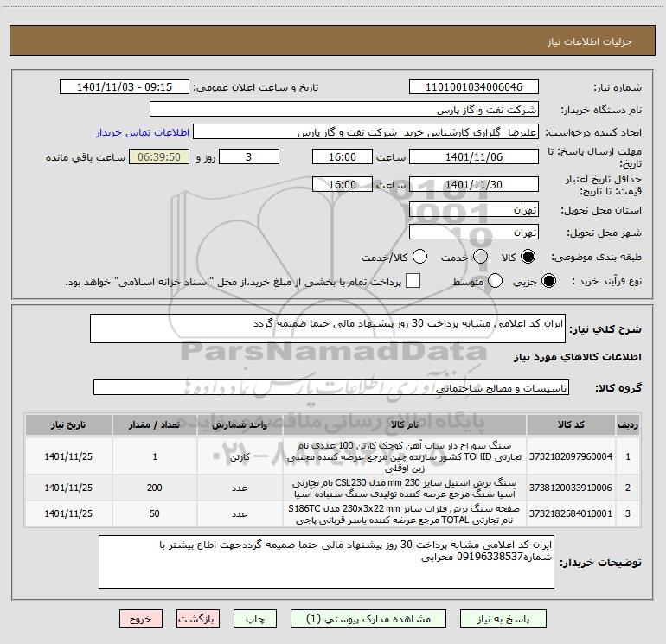Click the پاسخ به نیاز button
This screenshot has height=644, width=666.
point(503,619)
